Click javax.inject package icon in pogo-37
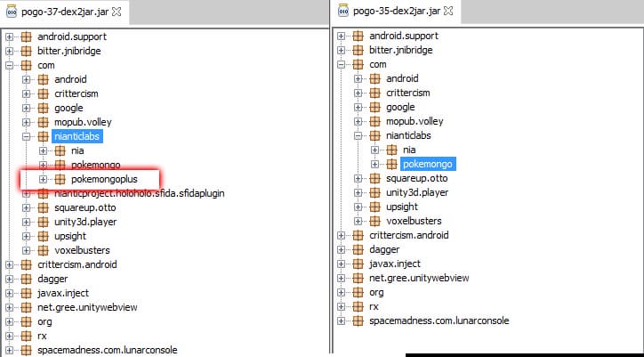The width and height of the screenshot is (644, 357). [x=27, y=293]
